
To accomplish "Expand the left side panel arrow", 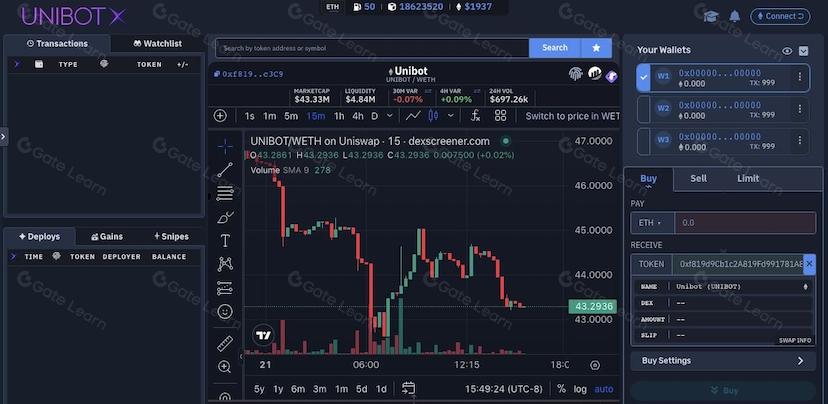I will point(3,136).
